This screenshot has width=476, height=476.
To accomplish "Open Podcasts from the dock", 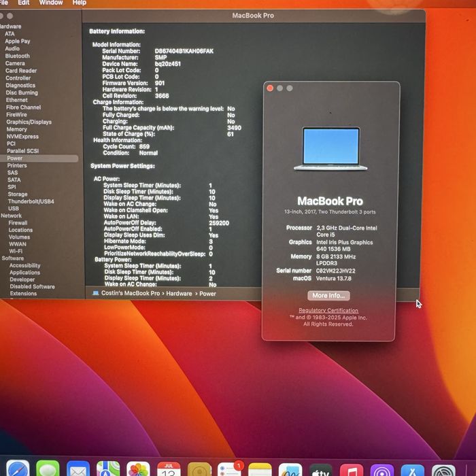I will coord(382,471).
